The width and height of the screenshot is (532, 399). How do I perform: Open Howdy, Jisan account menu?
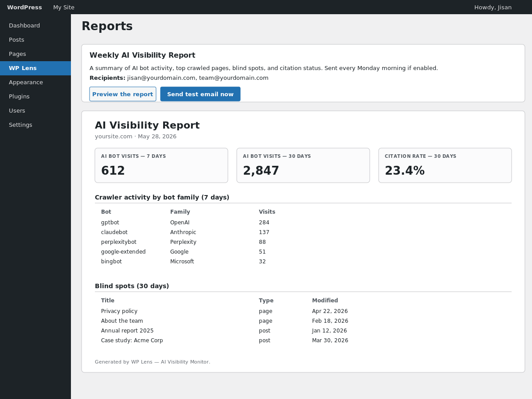[x=493, y=7]
